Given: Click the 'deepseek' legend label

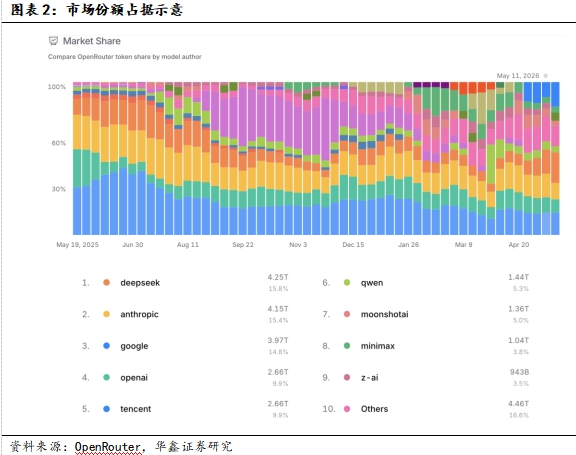Looking at the screenshot, I should click(x=140, y=283).
